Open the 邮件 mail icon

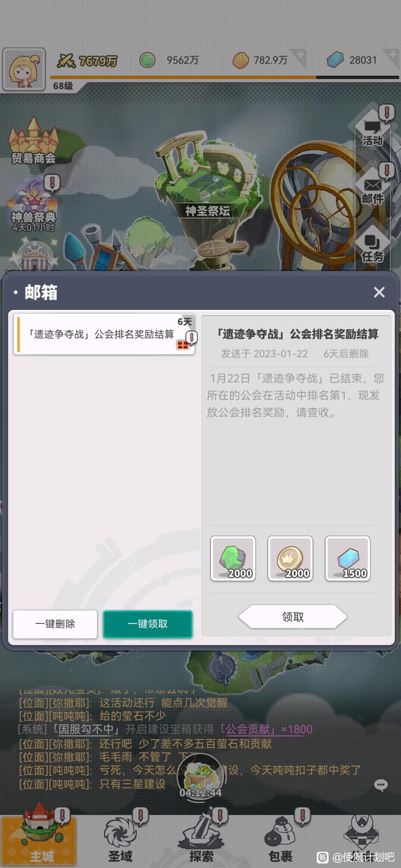372,188
